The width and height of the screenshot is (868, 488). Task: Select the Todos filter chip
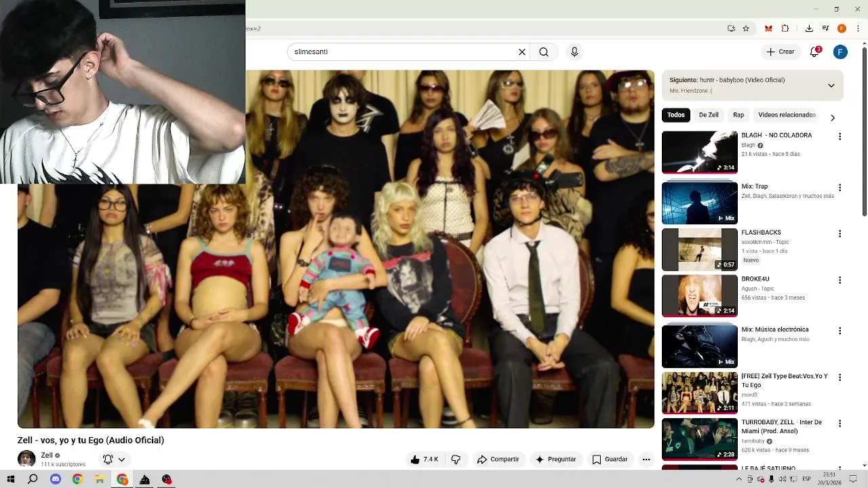pyautogui.click(x=676, y=115)
